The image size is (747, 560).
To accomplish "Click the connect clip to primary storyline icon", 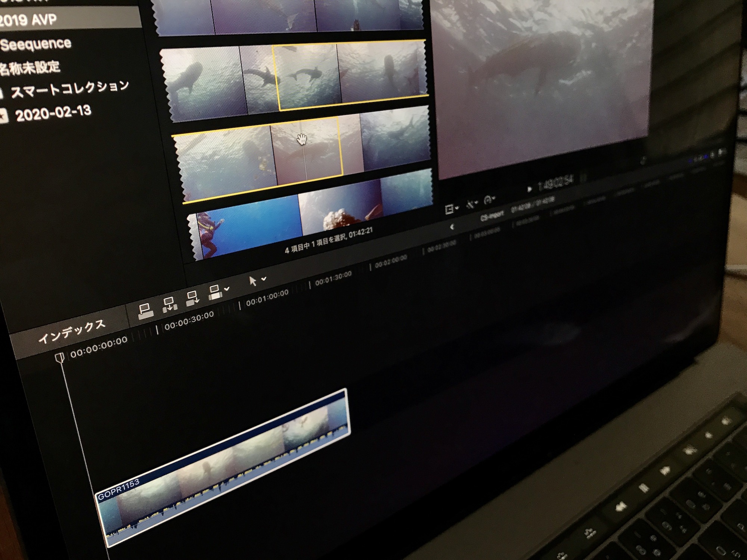I will point(145,311).
